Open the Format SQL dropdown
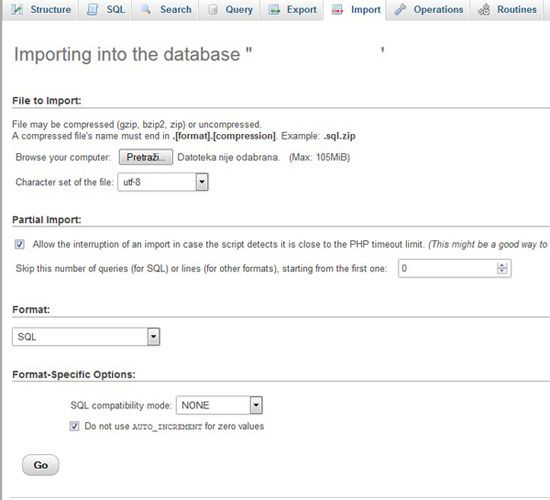Viewport: 550px width, 500px height. pyautogui.click(x=86, y=337)
